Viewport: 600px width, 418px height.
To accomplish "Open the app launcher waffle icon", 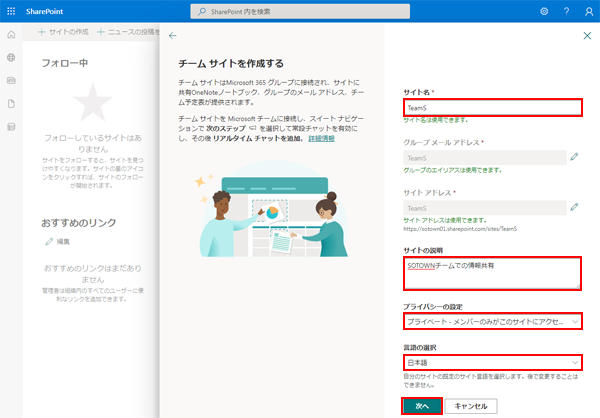I will (x=11, y=11).
